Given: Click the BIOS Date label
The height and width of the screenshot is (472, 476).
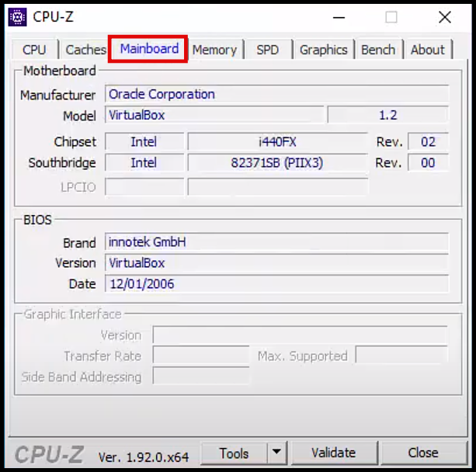Looking at the screenshot, I should click(82, 284).
